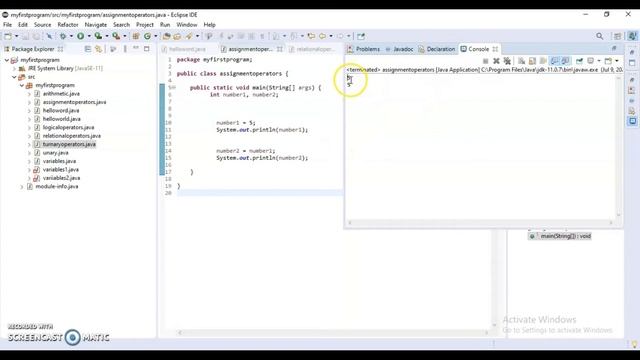
Task: Select variables1.java file
Action: click(60, 169)
